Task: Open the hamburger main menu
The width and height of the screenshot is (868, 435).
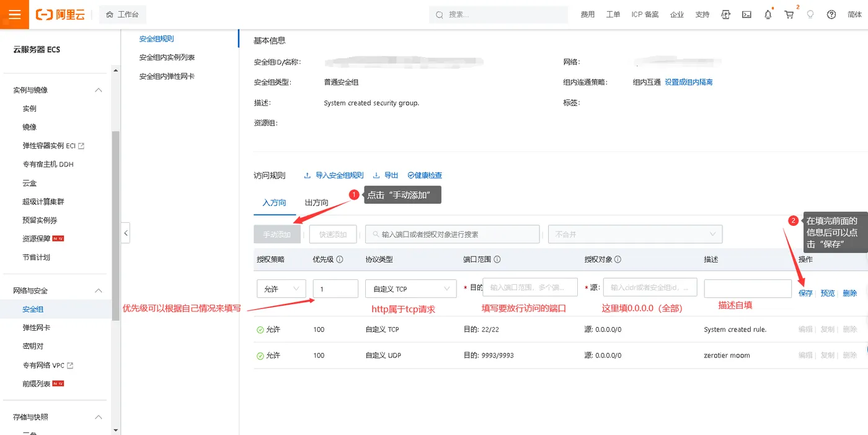Action: [x=14, y=14]
